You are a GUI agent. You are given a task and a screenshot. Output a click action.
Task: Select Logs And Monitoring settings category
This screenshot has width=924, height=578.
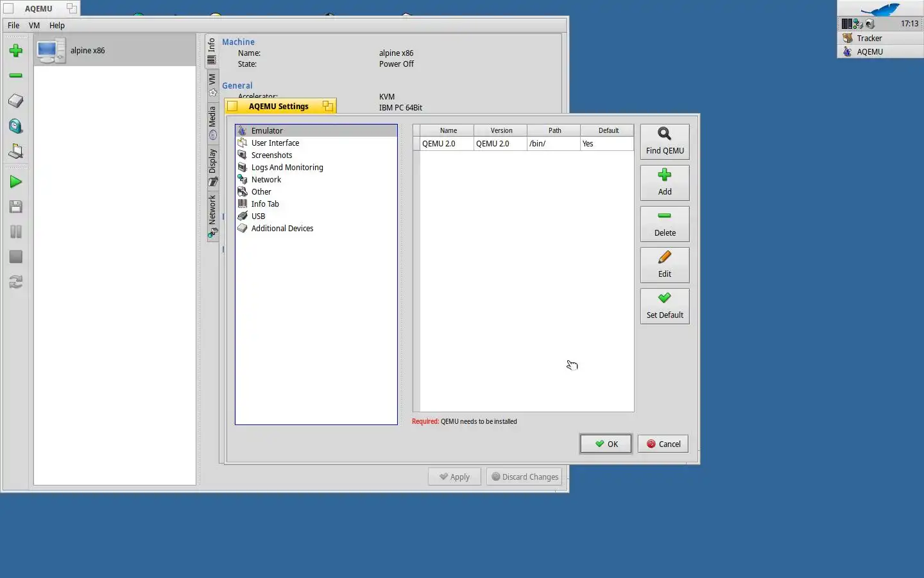316,168
